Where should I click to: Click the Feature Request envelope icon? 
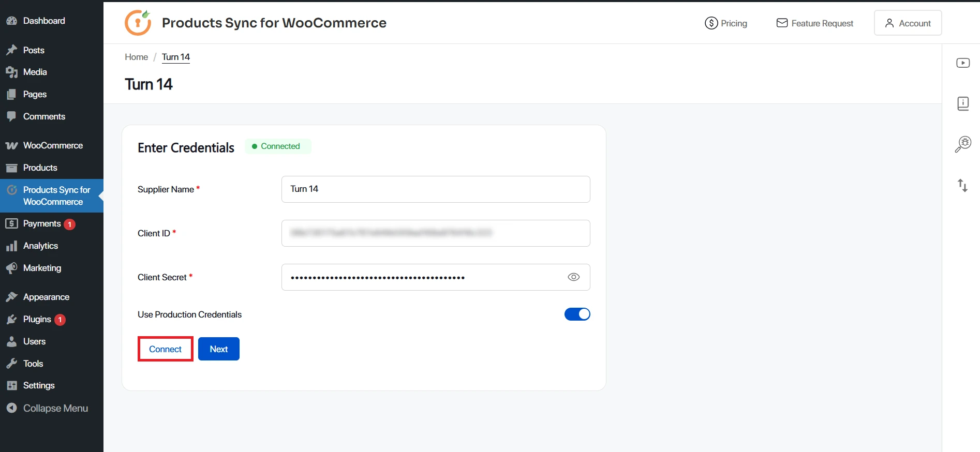pyautogui.click(x=782, y=23)
